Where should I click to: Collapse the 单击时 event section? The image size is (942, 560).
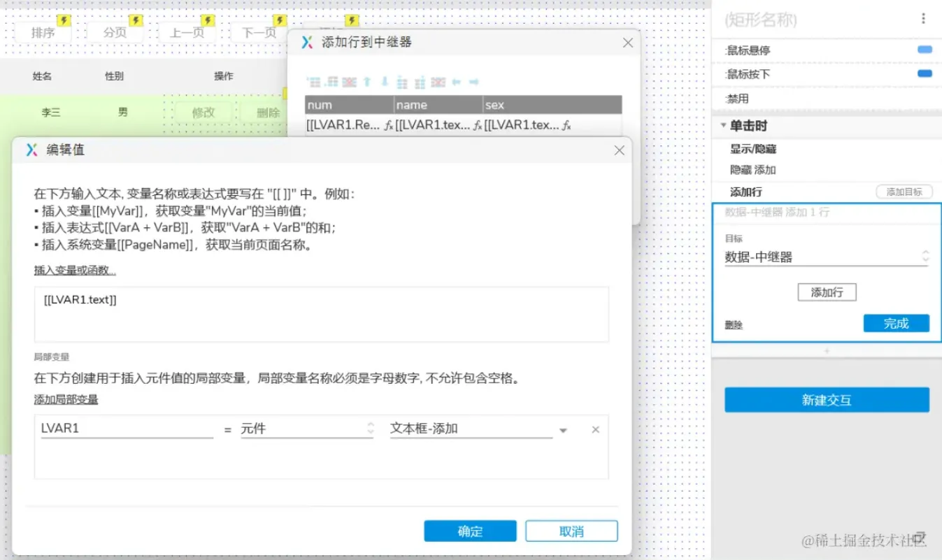tap(723, 126)
